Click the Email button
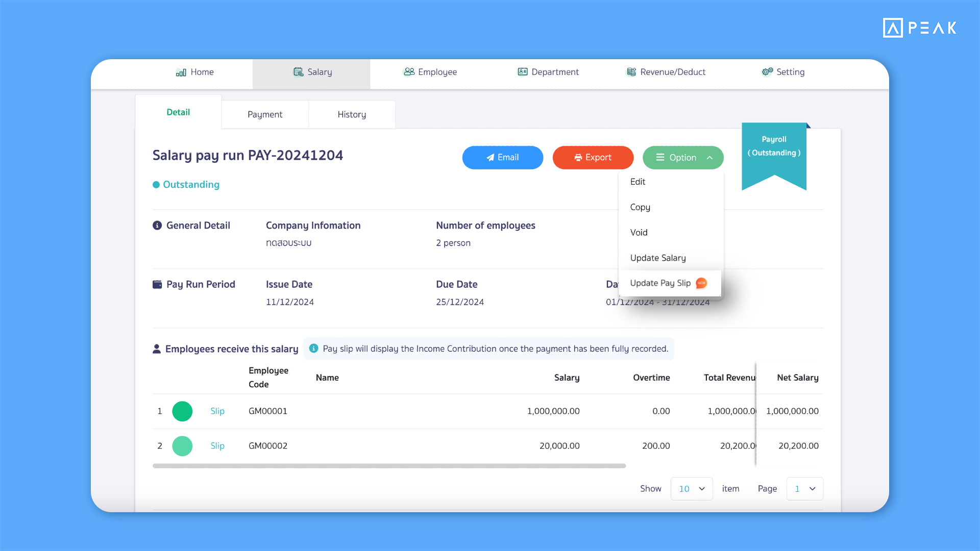Image resolution: width=980 pixels, height=551 pixels. coord(503,158)
